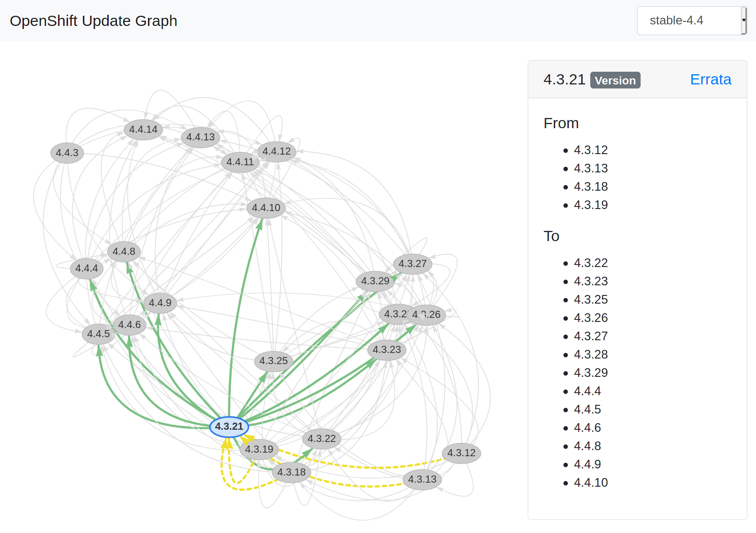Click the OpenShift Update Graph title
Screen dimensions: 756x533
tap(94, 21)
